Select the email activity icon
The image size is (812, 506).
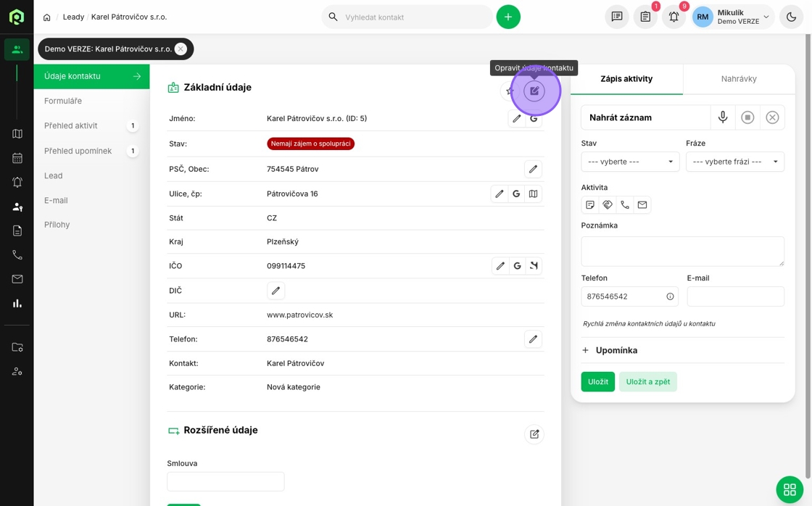(x=642, y=205)
